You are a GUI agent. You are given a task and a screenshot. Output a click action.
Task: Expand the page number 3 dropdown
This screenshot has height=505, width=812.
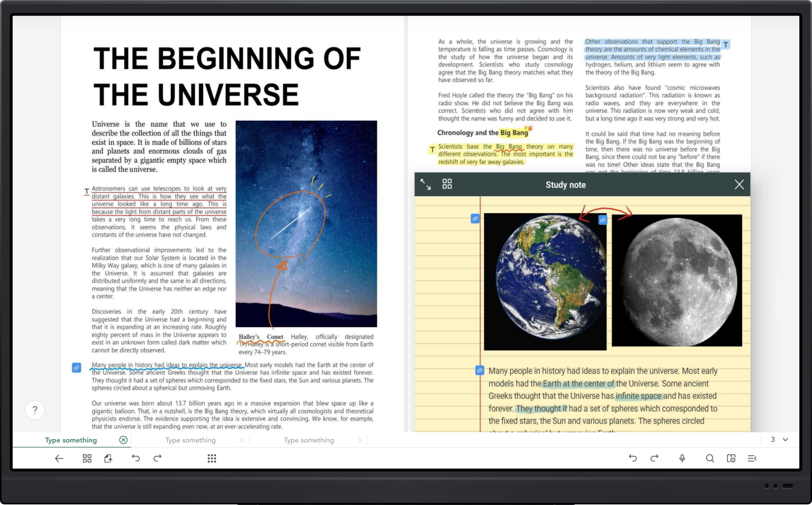tap(786, 440)
